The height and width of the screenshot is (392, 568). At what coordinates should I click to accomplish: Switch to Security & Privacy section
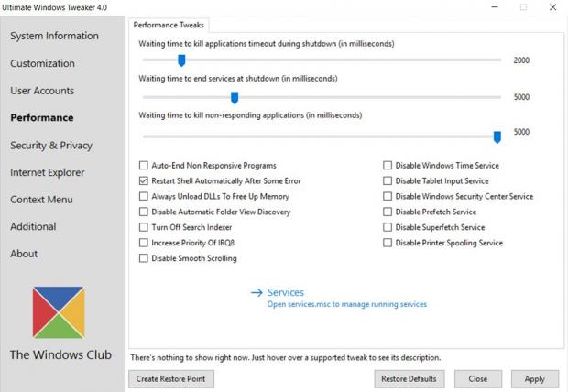(51, 146)
